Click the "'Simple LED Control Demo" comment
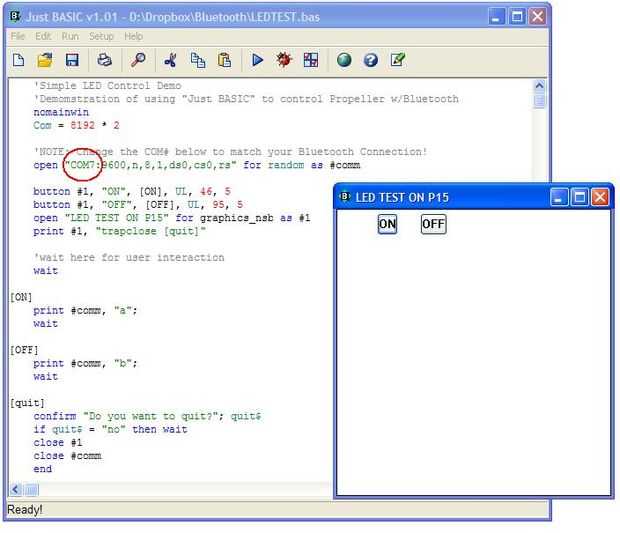Screen dimensions: 620x533 (x=108, y=86)
